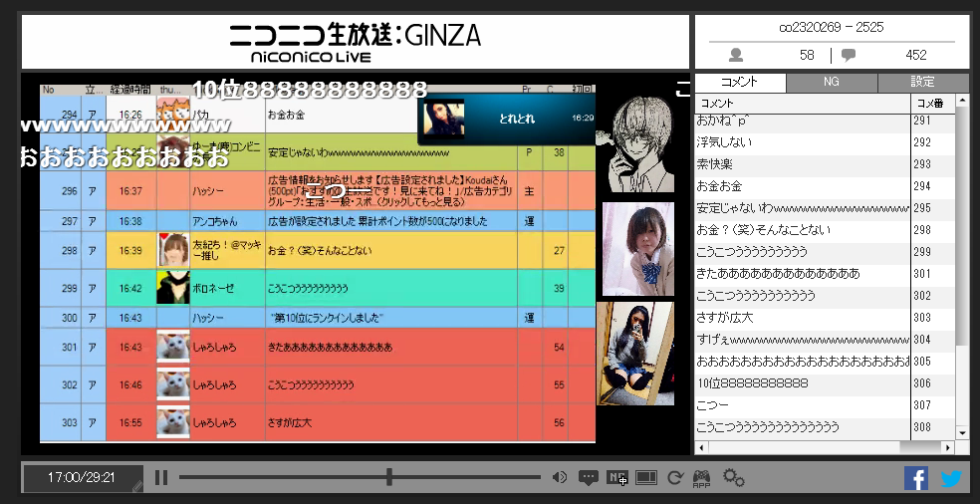Screen dimensions: 980x504
Task: Click the white cat avatar in row 301
Action: [173, 347]
